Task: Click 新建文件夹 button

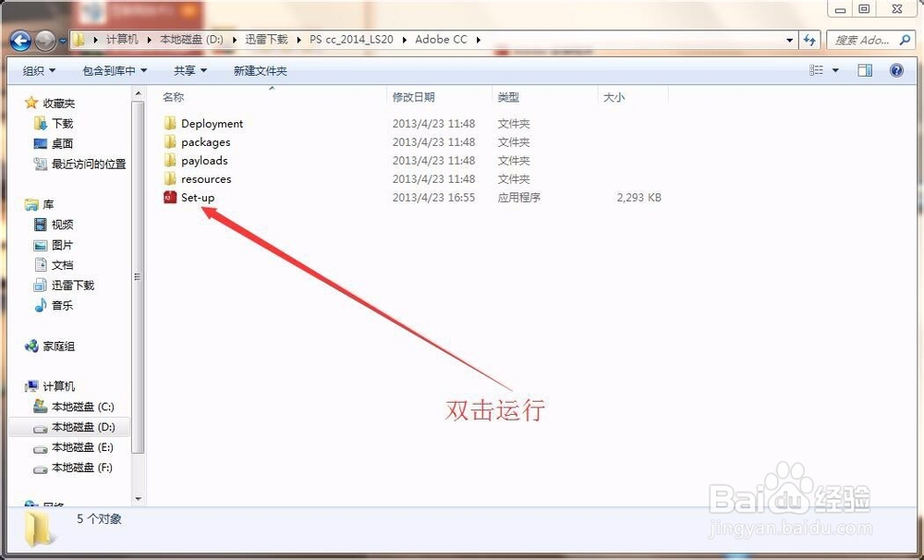Action: (x=261, y=71)
